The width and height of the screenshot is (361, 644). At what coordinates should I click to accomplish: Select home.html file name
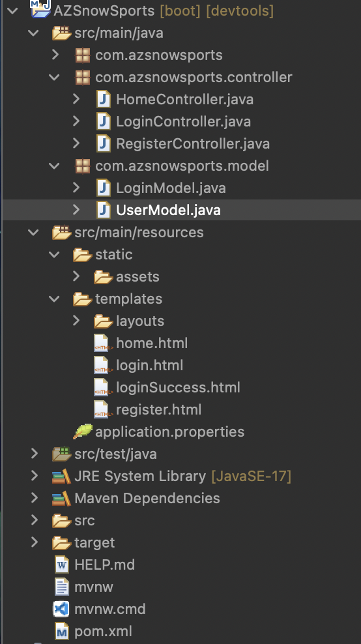(152, 344)
